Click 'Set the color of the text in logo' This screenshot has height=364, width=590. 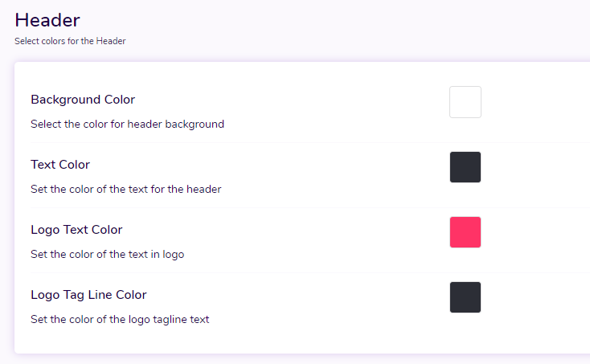107,255
